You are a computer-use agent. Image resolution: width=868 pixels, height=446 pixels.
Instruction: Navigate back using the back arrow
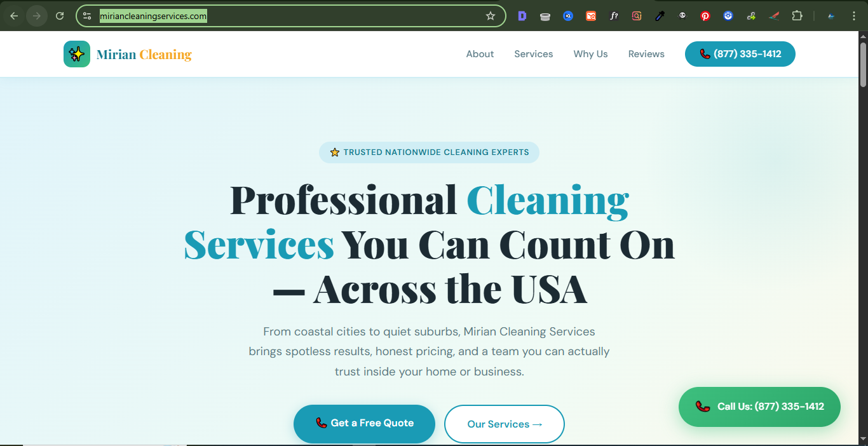[13, 16]
